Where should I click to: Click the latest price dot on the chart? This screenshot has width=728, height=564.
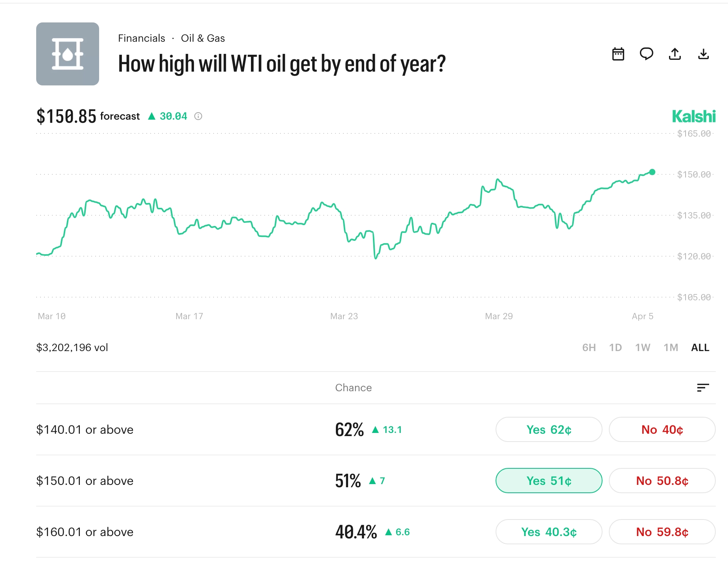652,172
